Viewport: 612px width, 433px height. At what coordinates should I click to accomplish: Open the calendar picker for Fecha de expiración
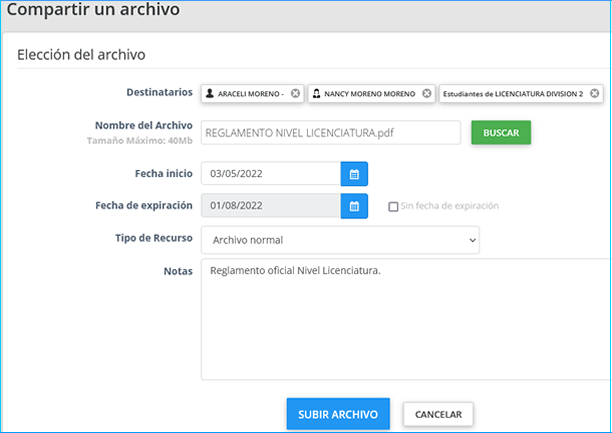coord(354,206)
